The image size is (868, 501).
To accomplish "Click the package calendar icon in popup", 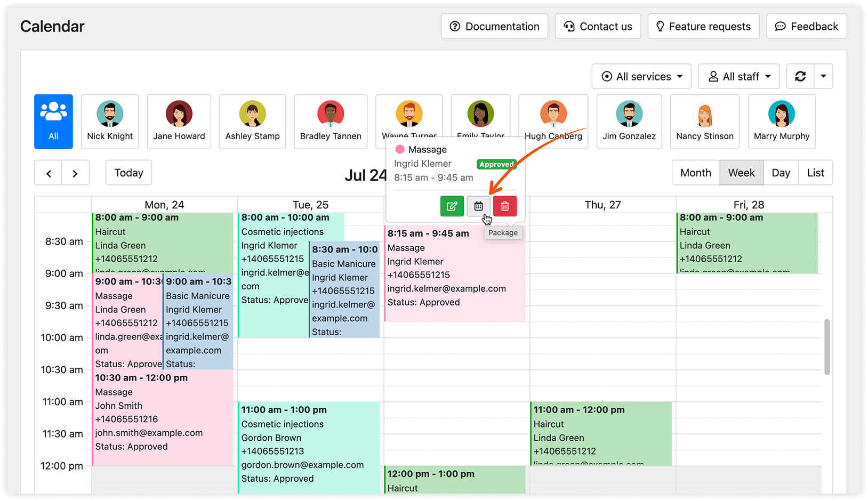I will [x=478, y=206].
